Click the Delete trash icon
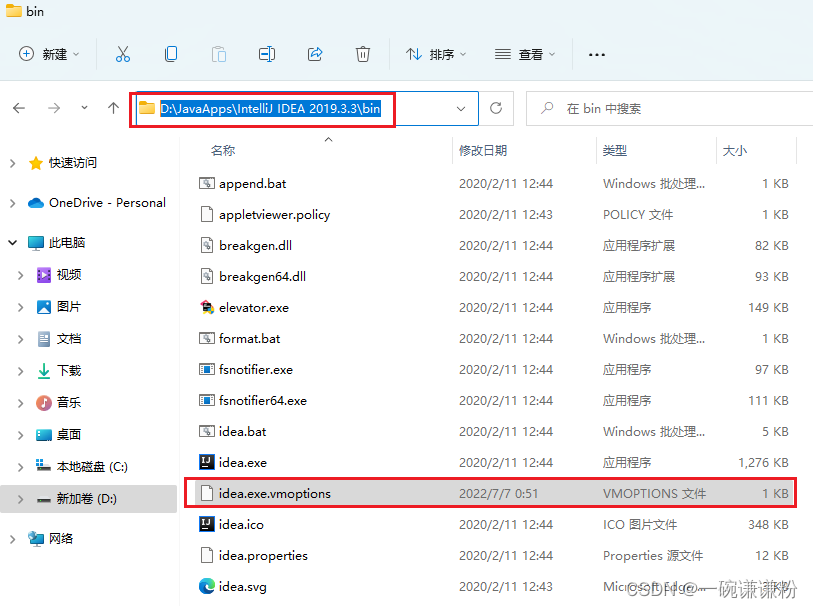Screen dimensions: 813x608 tap(362, 54)
